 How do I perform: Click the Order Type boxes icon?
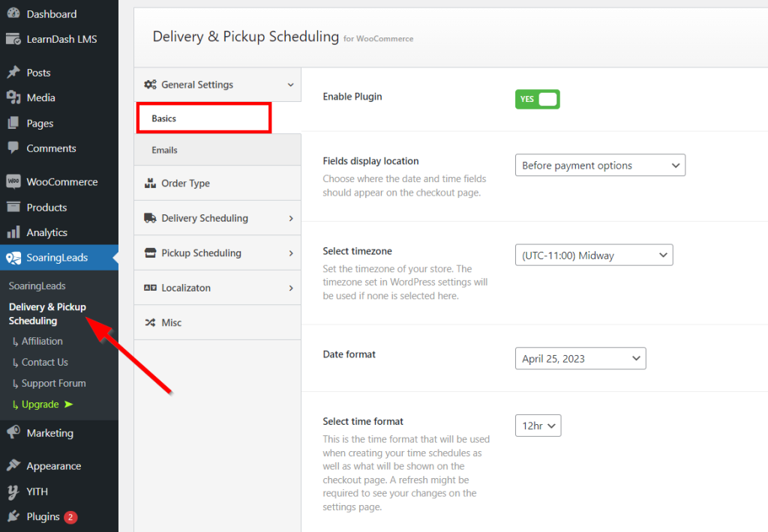150,183
